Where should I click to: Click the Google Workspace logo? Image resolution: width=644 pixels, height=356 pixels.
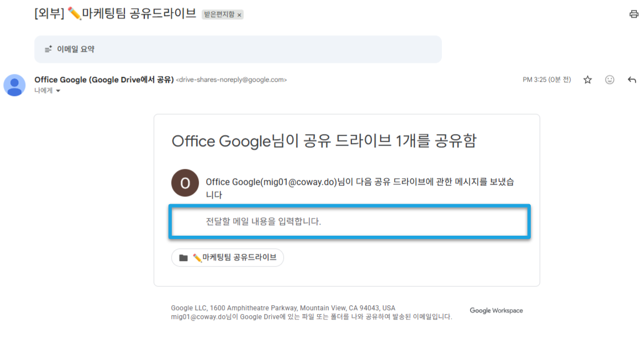496,310
